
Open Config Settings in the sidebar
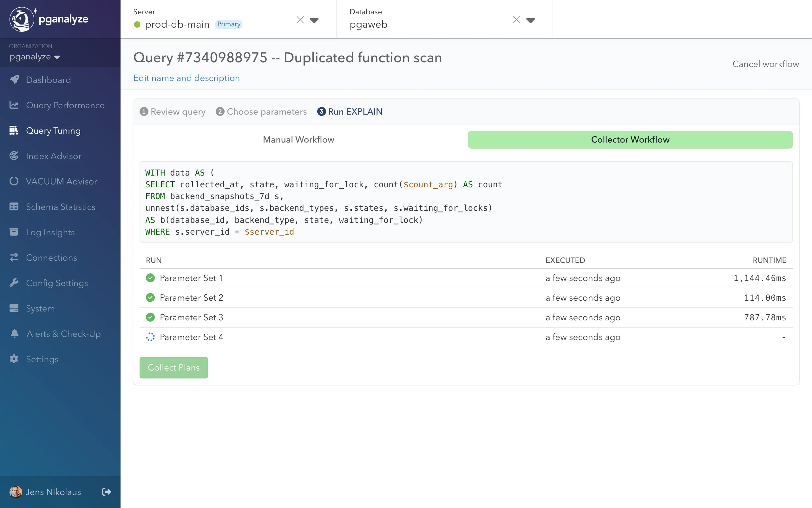(x=60, y=283)
